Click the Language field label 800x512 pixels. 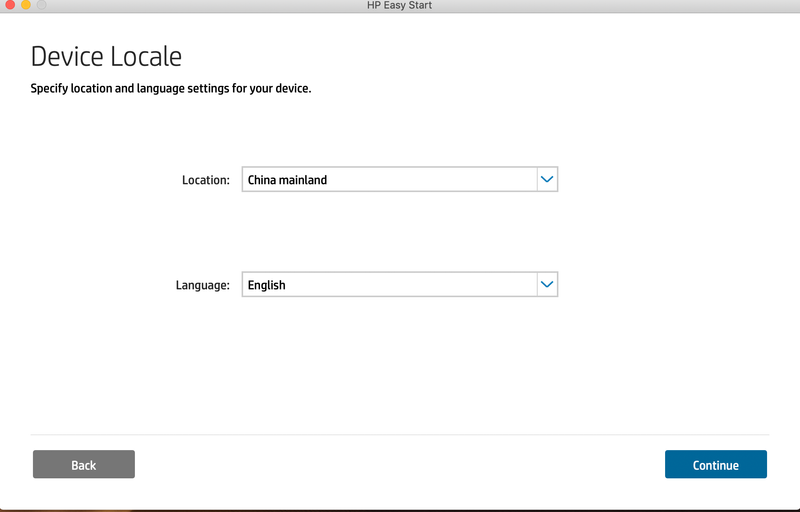point(202,286)
